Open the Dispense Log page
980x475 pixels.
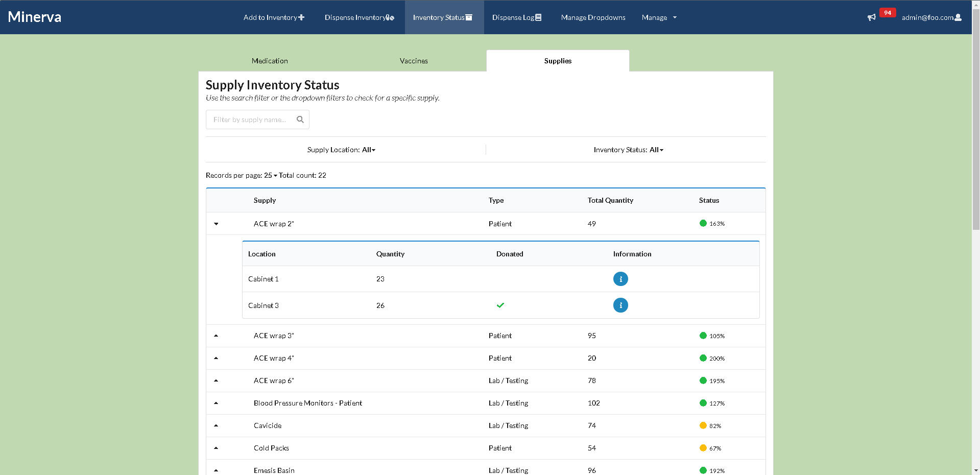point(517,17)
